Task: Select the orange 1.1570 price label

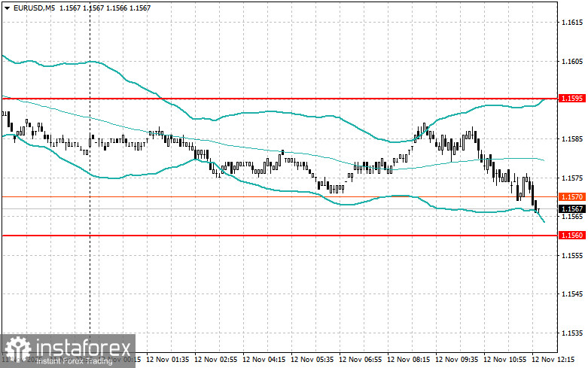Action: click(572, 196)
